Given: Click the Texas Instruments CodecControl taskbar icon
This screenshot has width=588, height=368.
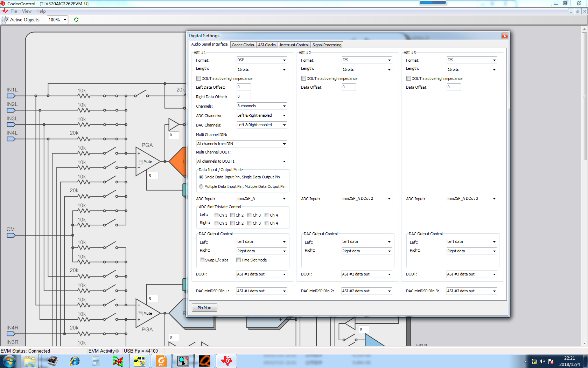Looking at the screenshot, I should click(226, 361).
